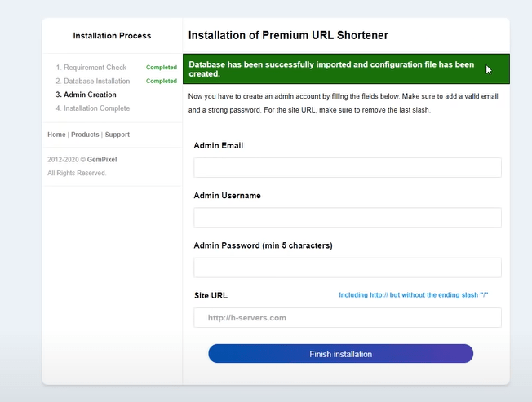
Task: Open the Products link in sidebar
Action: [x=85, y=135]
